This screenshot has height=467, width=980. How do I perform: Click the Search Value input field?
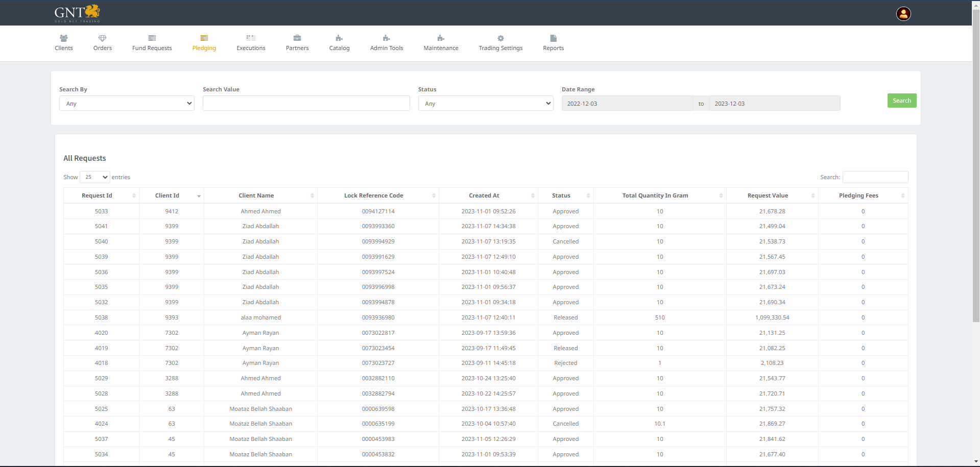306,104
